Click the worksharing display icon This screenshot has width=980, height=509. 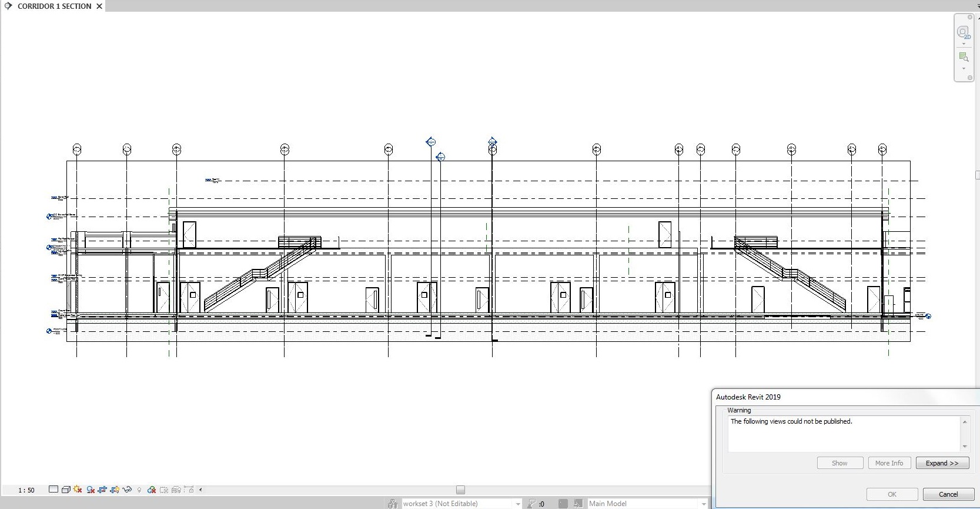(x=152, y=490)
